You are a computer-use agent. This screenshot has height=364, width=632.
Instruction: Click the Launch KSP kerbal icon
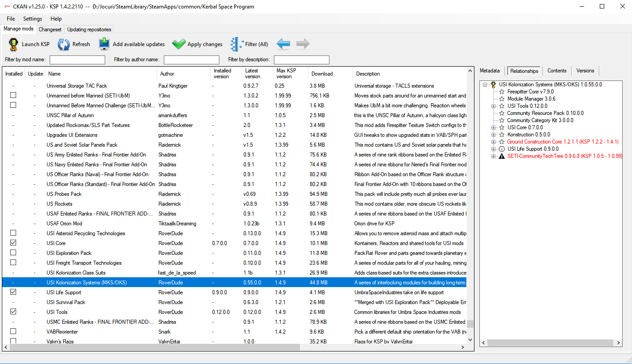click(13, 44)
